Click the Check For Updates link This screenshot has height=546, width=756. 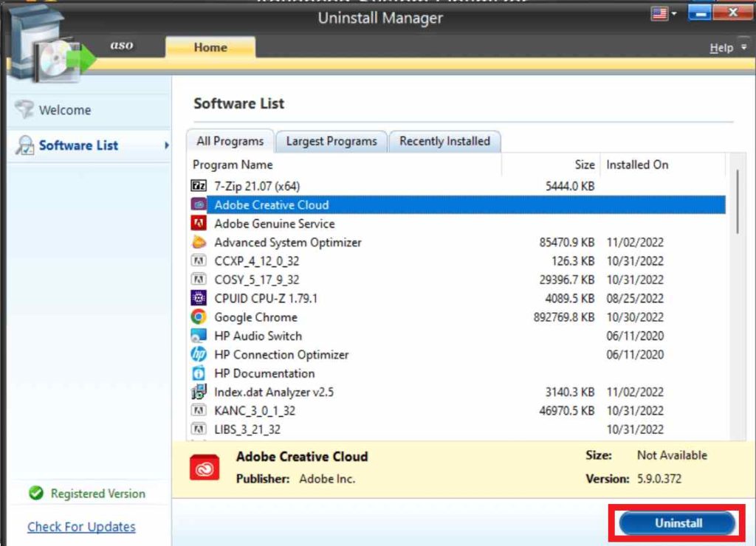(81, 527)
